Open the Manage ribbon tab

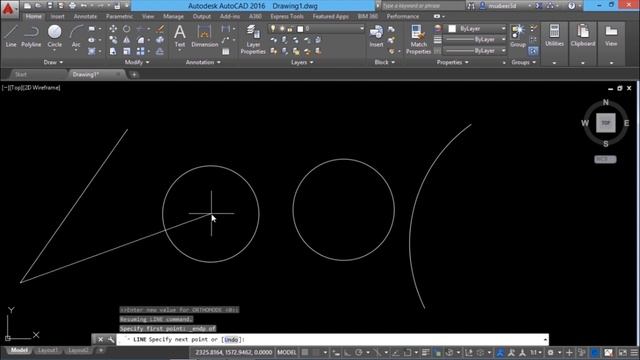[173, 16]
